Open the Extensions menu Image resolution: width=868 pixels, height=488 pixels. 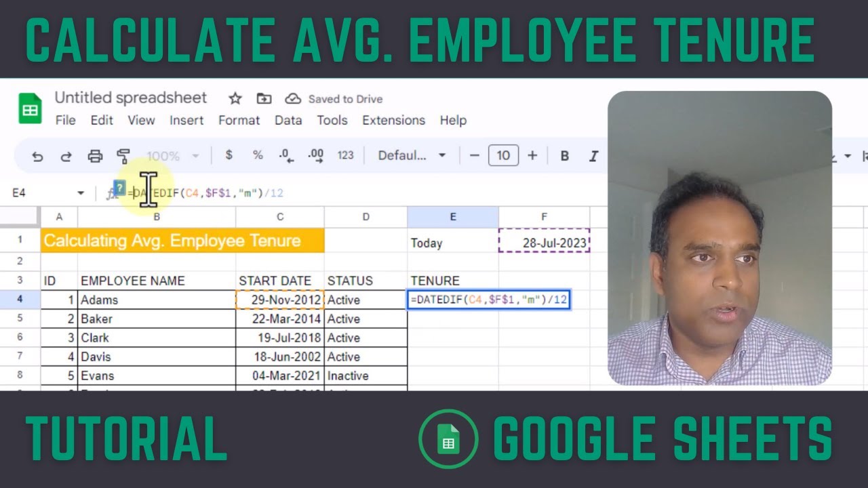[393, 120]
